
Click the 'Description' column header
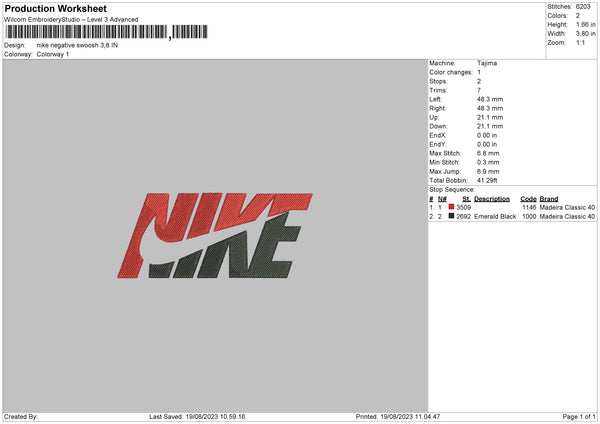pyautogui.click(x=492, y=199)
